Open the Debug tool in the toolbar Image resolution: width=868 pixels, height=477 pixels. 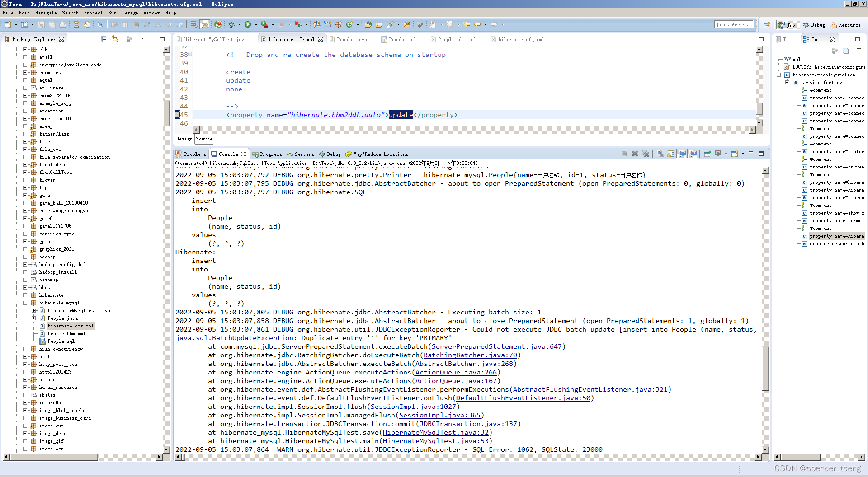231,24
